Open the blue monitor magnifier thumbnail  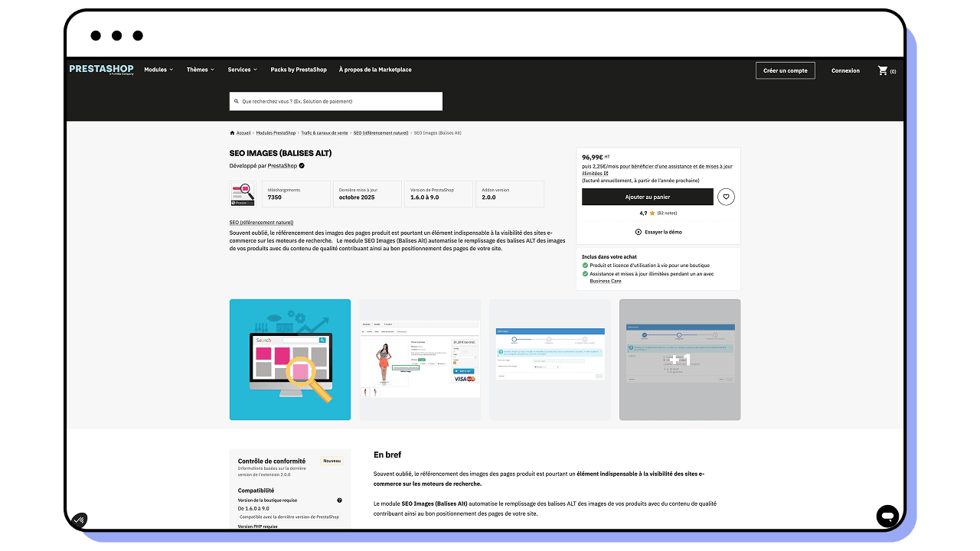[290, 360]
